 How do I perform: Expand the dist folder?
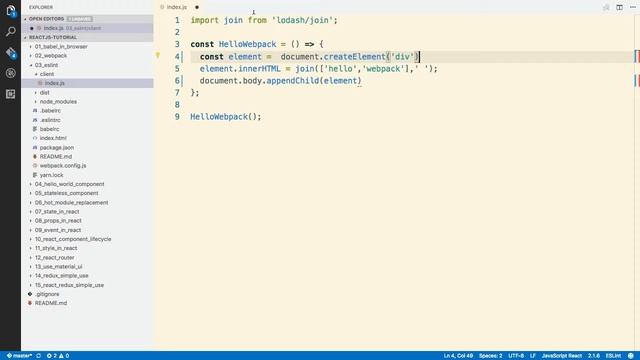click(x=44, y=93)
